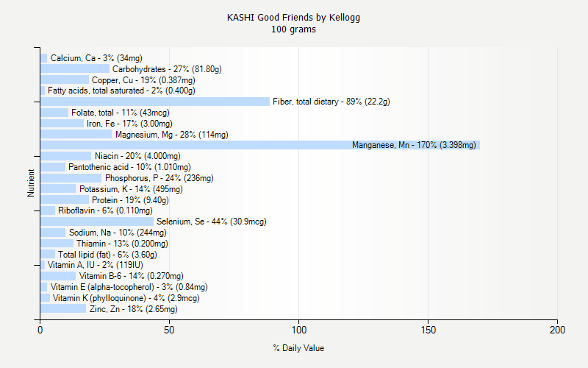588x368 pixels.
Task: Click the Magnesium bar
Action: point(76,134)
